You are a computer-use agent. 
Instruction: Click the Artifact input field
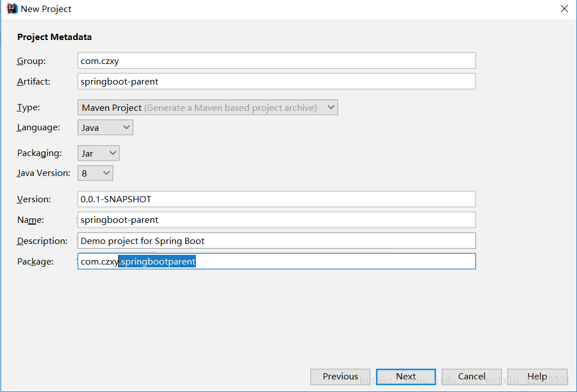277,81
